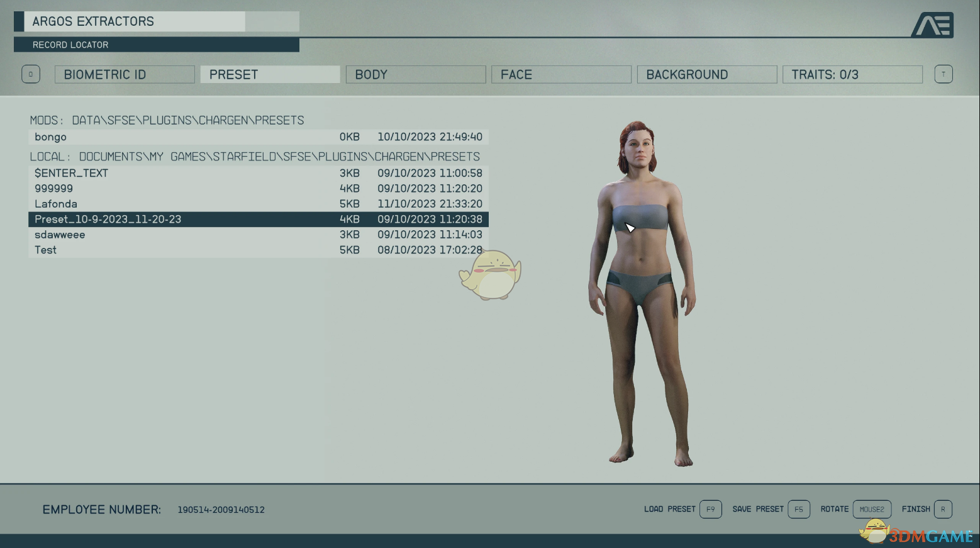Click the character model preview
The height and width of the screenshot is (548, 980).
click(x=642, y=293)
